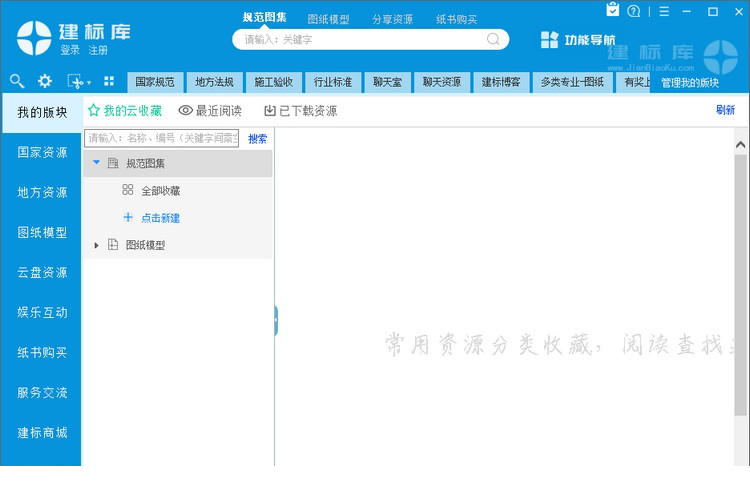Screen dimensions: 750x484
Task: Open the 功能导航 navigation icon
Action: [550, 40]
